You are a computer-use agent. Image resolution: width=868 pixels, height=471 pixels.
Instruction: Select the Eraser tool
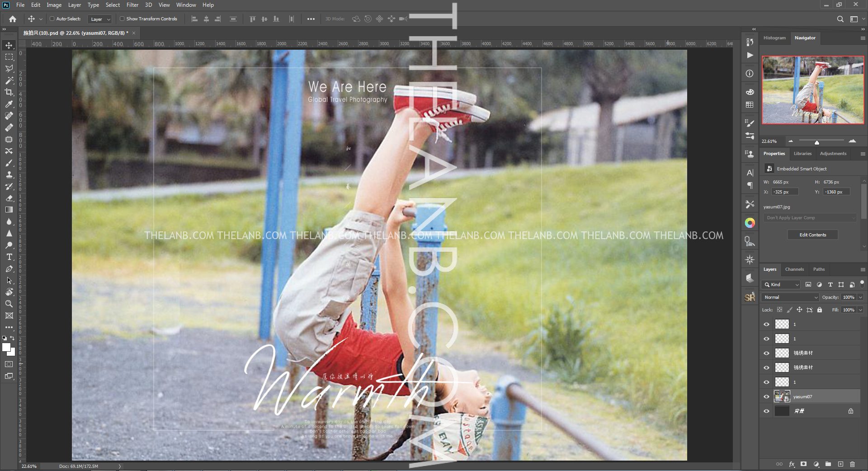point(9,198)
